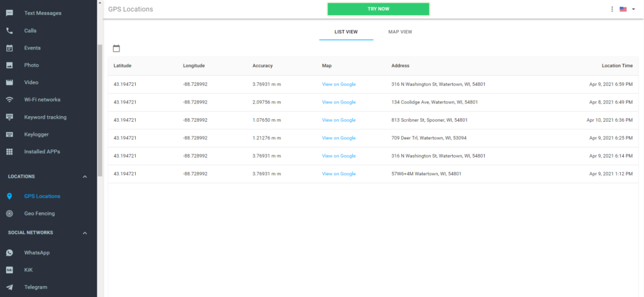This screenshot has width=644, height=297.
Task: View on Google for 6:59 PM row
Action: coord(339,85)
